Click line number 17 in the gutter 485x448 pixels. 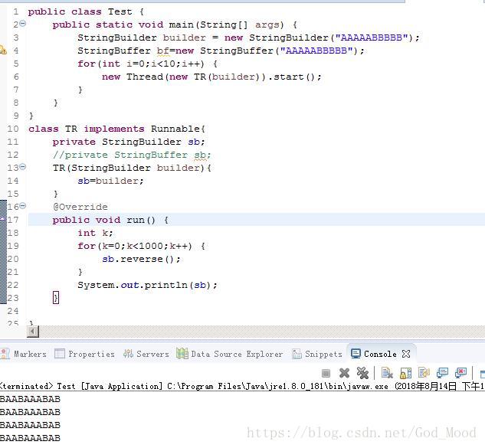pos(13,220)
